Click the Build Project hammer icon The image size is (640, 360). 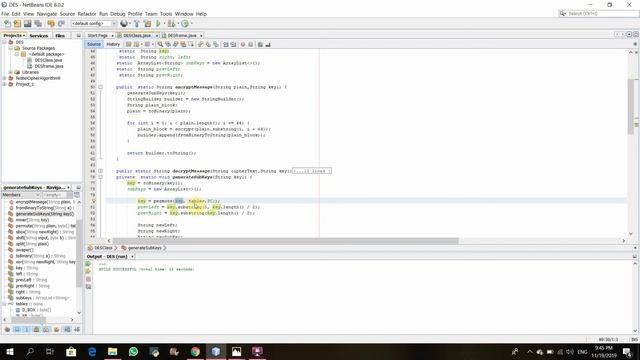click(137, 24)
